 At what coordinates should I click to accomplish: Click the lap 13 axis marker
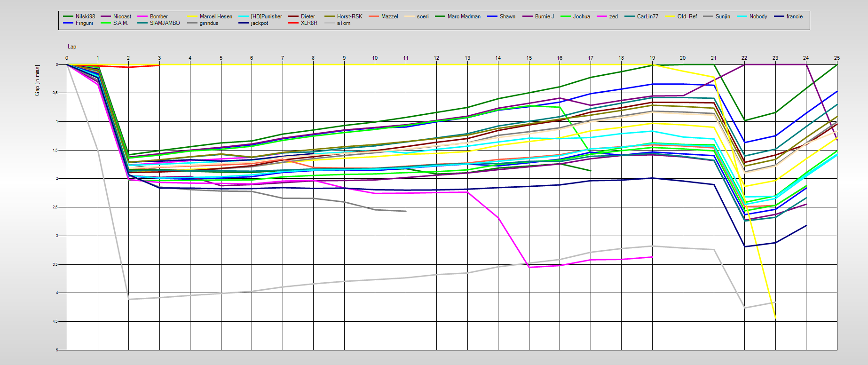coord(467,58)
